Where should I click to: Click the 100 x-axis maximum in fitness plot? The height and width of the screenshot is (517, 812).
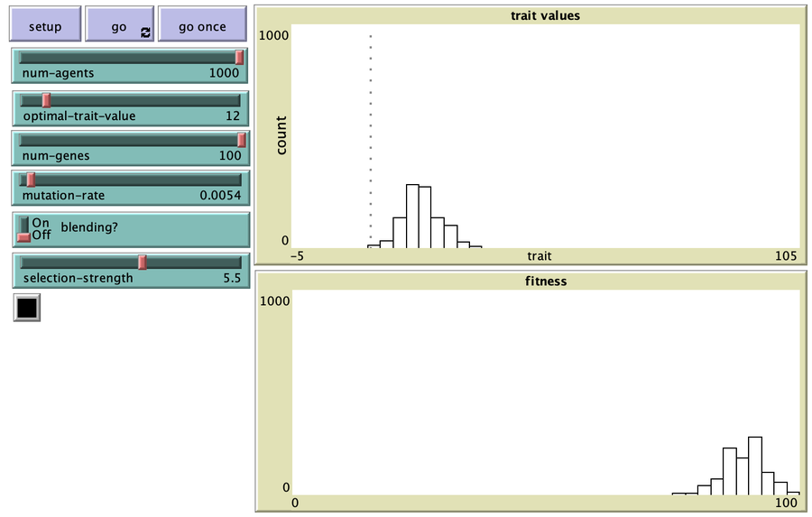tap(786, 503)
